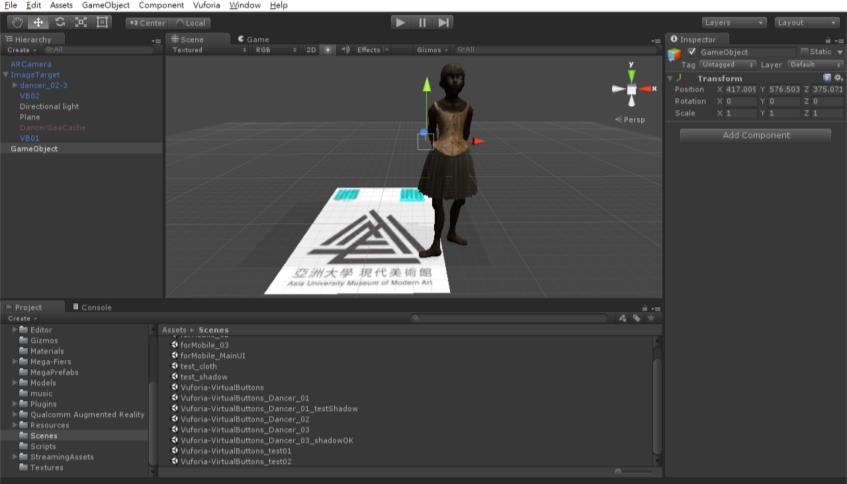Open Transform component help icon

click(827, 78)
